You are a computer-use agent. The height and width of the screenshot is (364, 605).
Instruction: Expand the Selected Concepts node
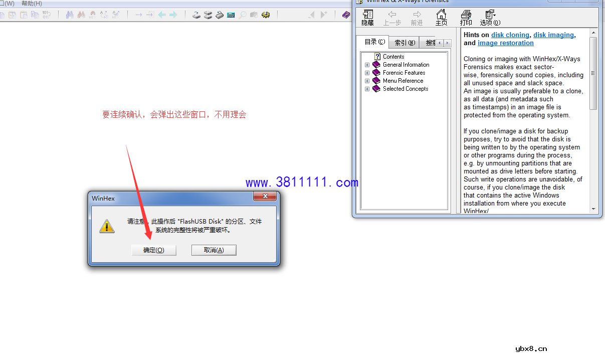click(367, 89)
